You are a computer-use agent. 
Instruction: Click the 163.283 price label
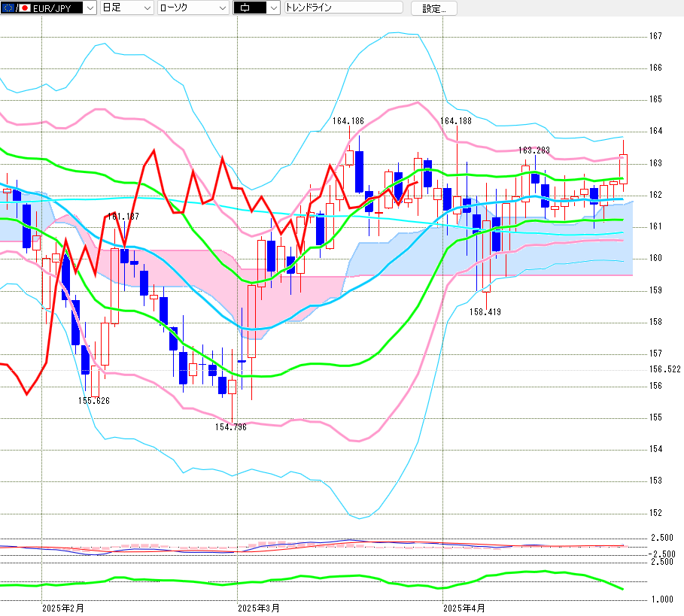click(534, 150)
